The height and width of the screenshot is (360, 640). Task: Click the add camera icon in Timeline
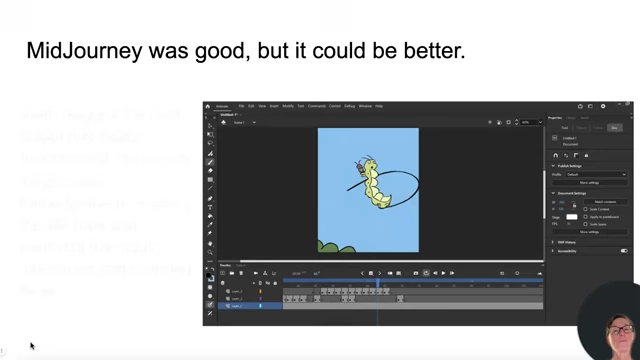point(256,273)
